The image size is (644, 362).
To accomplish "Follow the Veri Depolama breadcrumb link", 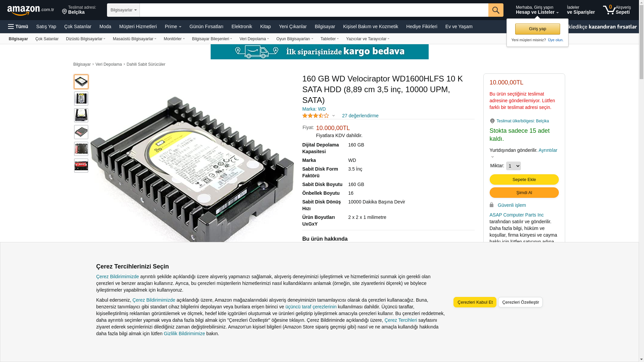I will click(108, 64).
